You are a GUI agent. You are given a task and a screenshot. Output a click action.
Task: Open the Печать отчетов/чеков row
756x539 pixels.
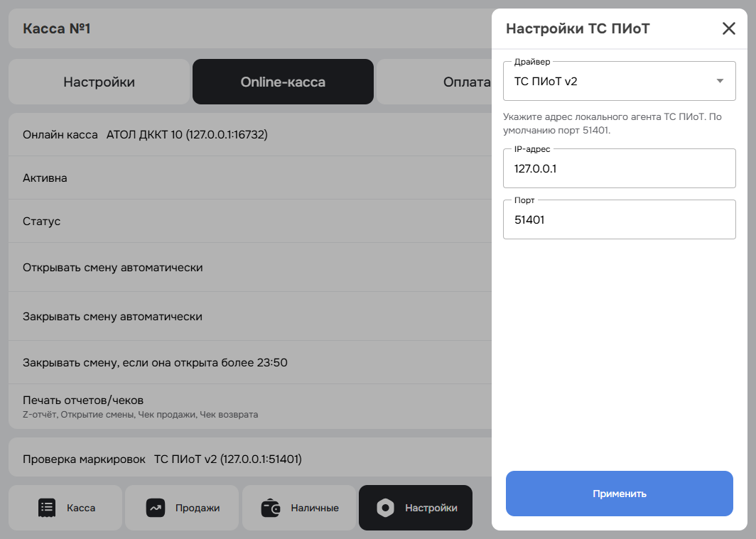250,406
